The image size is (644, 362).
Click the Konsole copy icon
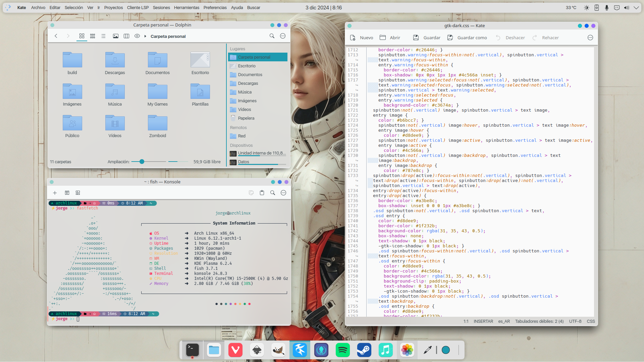coord(251,193)
